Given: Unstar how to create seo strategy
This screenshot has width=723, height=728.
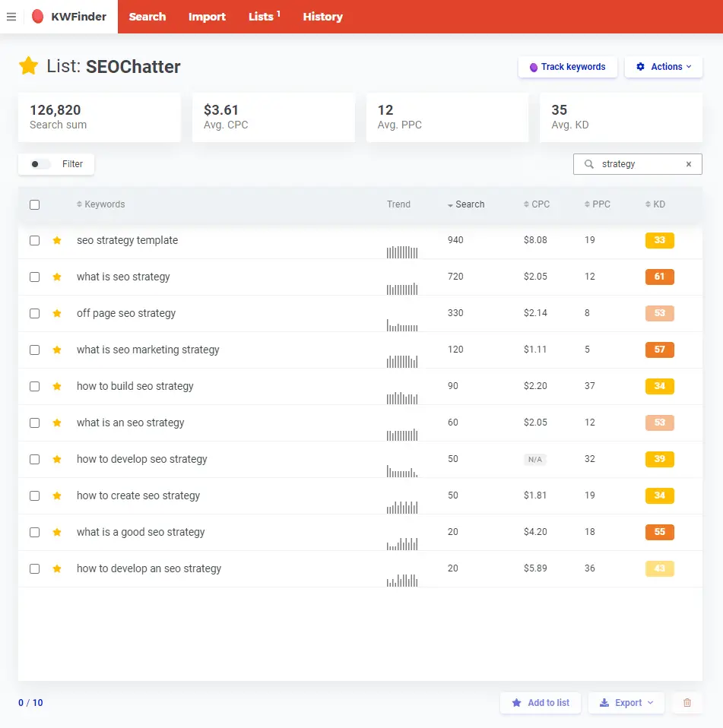Looking at the screenshot, I should [57, 496].
